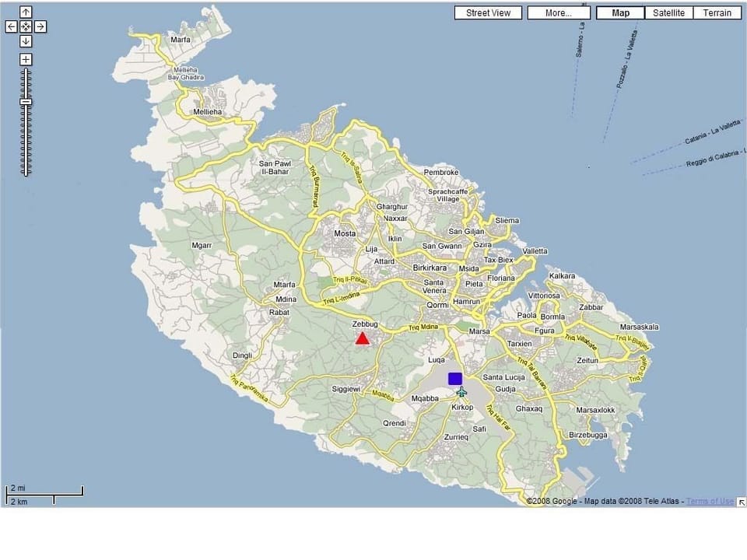The width and height of the screenshot is (747, 560).
Task: Click the Birzebugga label
Action: (588, 435)
